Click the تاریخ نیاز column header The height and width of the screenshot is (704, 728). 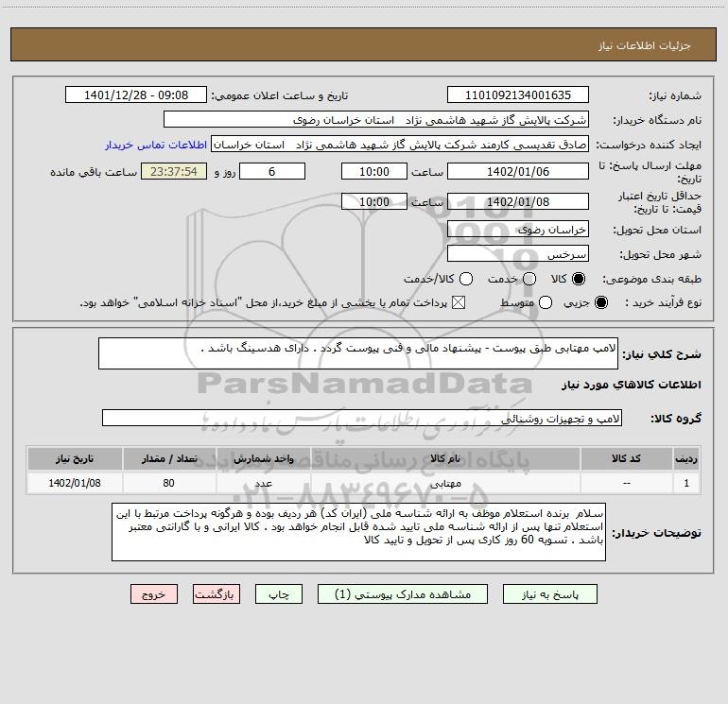(75, 459)
